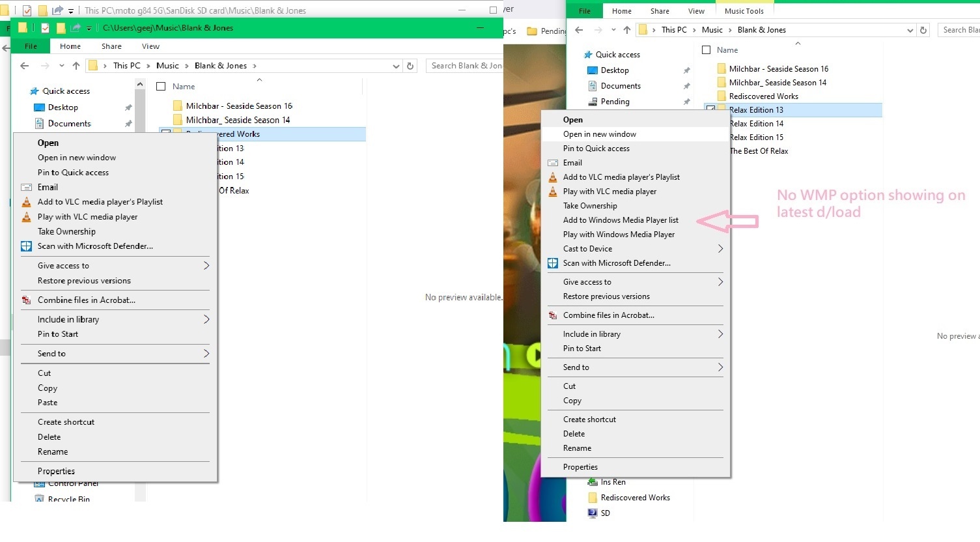Go up one level in the Music Tools window
The image size is (980, 542).
pos(627,30)
